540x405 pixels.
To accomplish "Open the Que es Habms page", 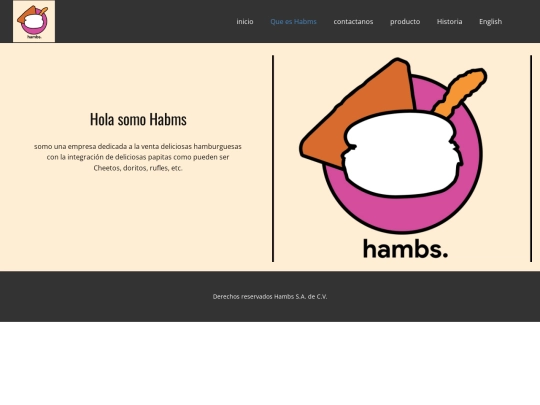I will point(293,21).
